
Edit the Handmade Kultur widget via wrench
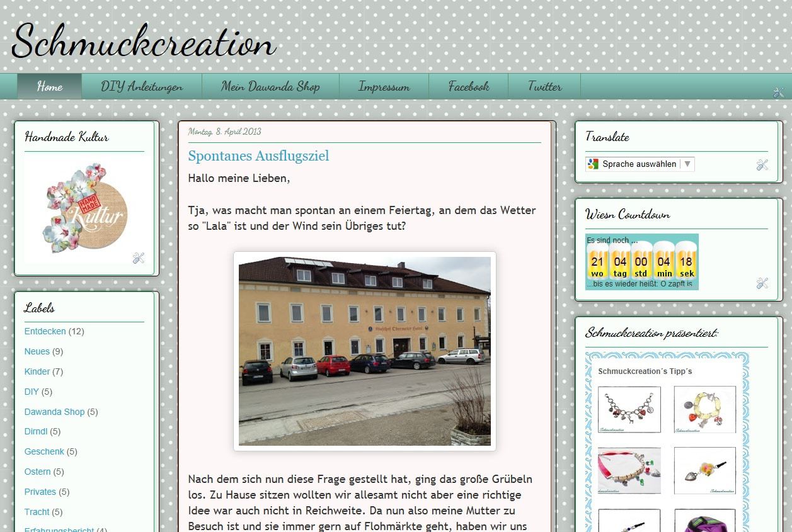pos(139,258)
